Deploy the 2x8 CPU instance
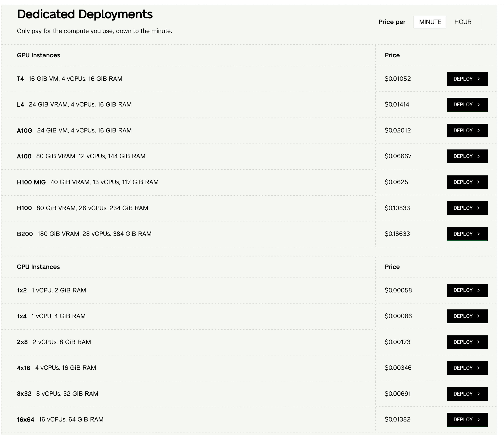Viewport: 504px width, 435px height. (467, 342)
